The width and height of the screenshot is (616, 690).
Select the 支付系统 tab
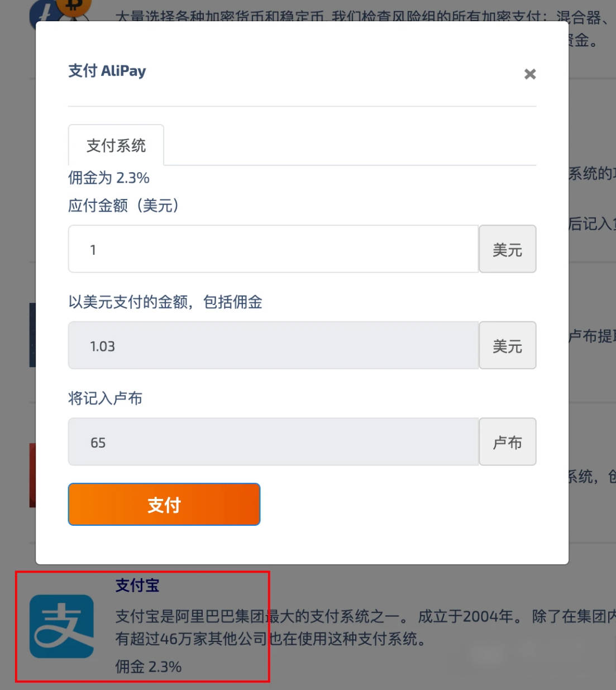tap(116, 145)
